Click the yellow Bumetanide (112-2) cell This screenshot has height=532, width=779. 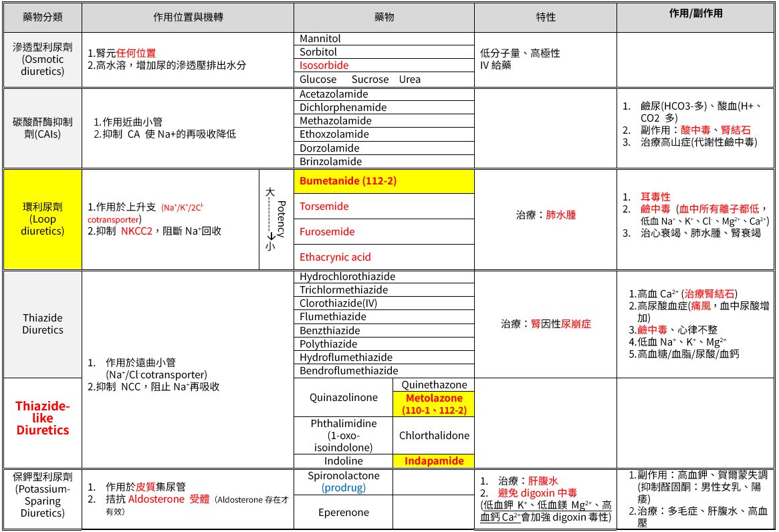[384, 181]
